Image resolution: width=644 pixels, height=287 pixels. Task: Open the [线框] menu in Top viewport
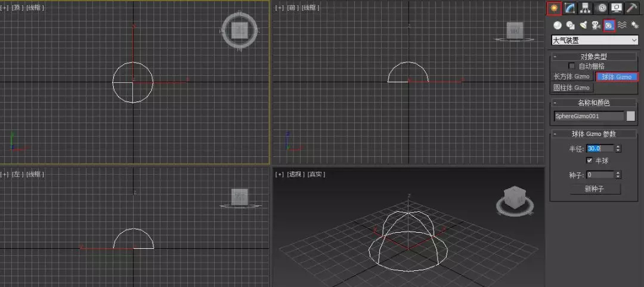tap(35, 8)
